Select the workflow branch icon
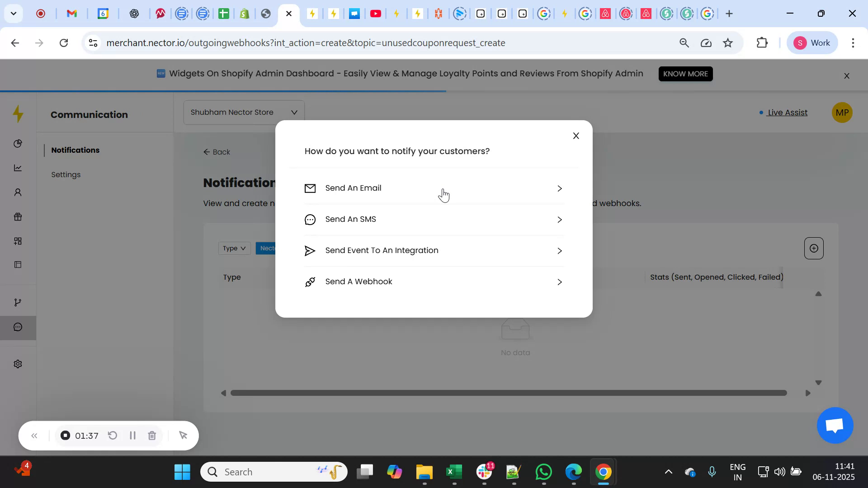The width and height of the screenshot is (868, 488). (x=18, y=301)
